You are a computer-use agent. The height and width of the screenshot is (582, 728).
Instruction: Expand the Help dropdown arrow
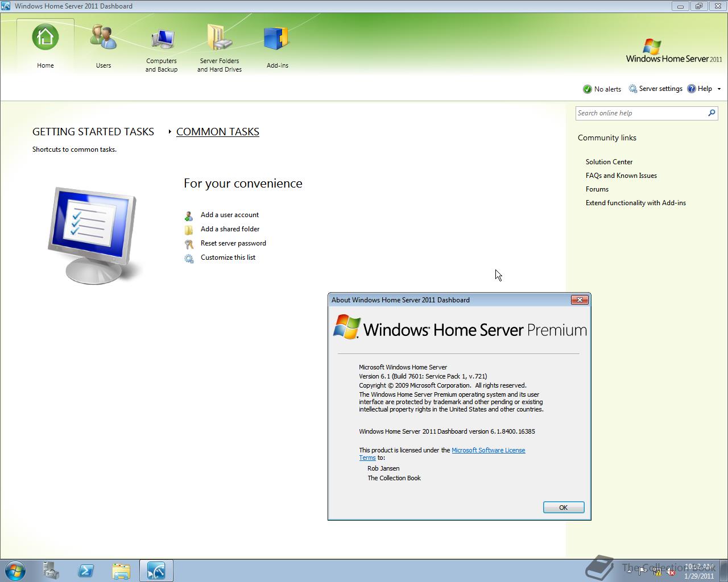pos(719,89)
